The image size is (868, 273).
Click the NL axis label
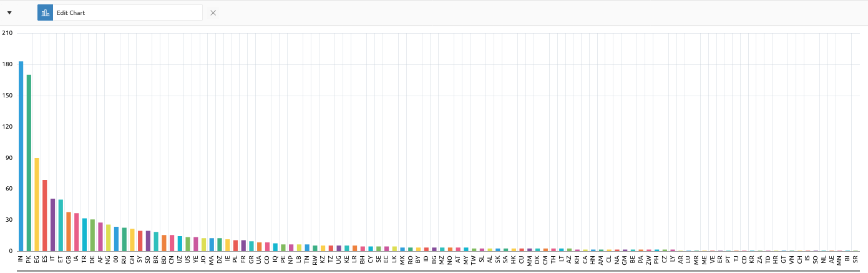point(823,258)
